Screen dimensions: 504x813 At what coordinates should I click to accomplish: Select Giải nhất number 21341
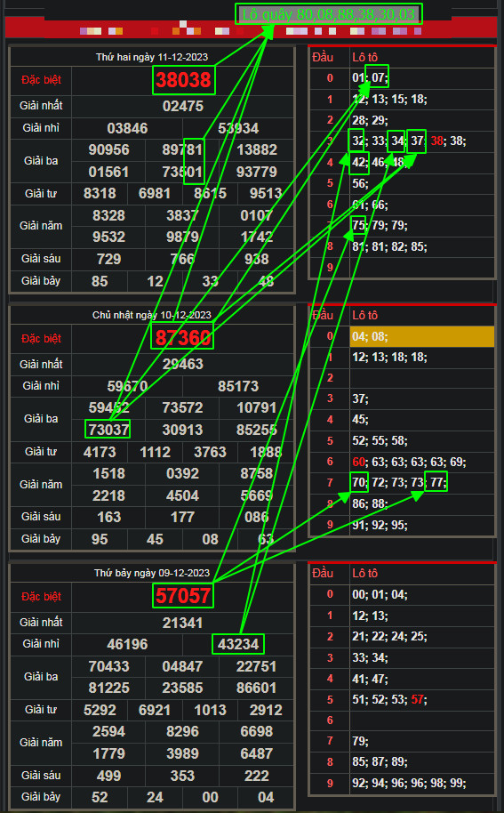[x=183, y=623]
